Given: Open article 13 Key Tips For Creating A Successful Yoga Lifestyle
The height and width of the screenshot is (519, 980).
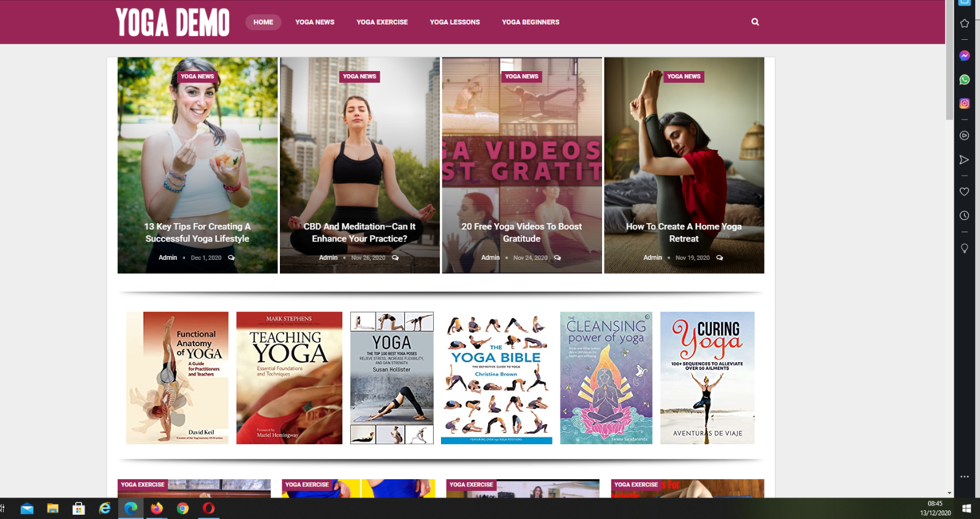Looking at the screenshot, I should 197,233.
